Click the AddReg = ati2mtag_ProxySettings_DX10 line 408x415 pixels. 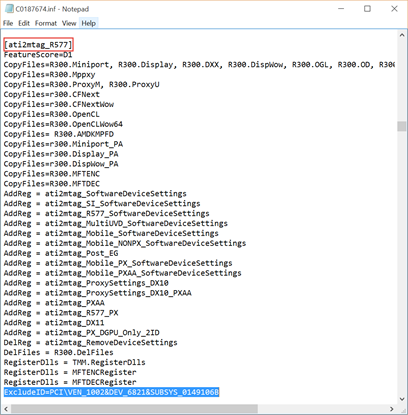tap(86, 283)
